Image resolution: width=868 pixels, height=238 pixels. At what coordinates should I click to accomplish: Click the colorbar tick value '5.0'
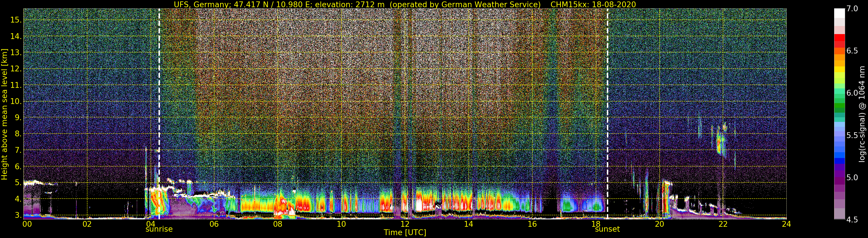point(852,177)
